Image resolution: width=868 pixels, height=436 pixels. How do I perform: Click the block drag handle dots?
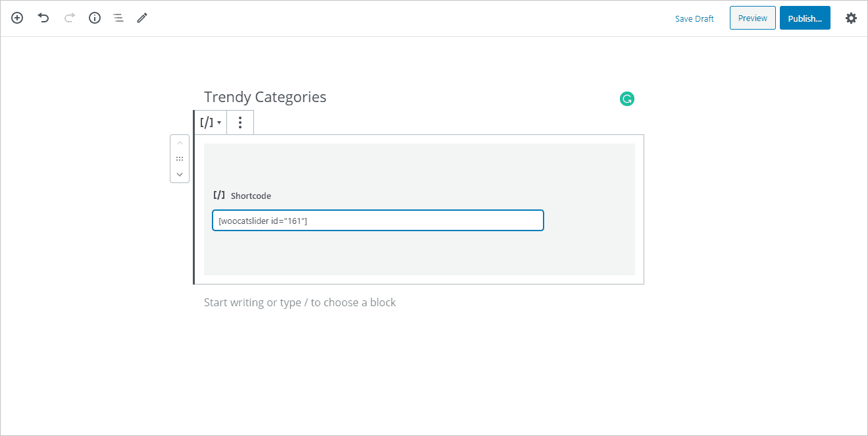pos(180,159)
